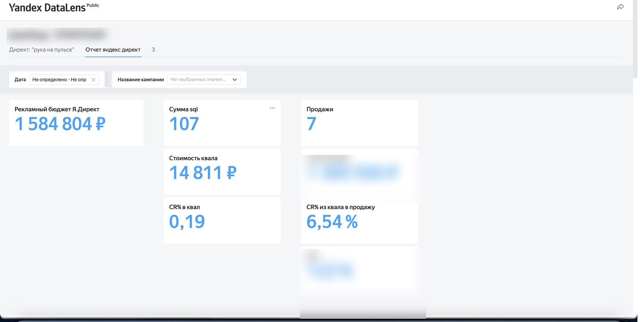Image resolution: width=644 pixels, height=322 pixels.
Task: Click the Название кампании filter label
Action: [x=140, y=80]
